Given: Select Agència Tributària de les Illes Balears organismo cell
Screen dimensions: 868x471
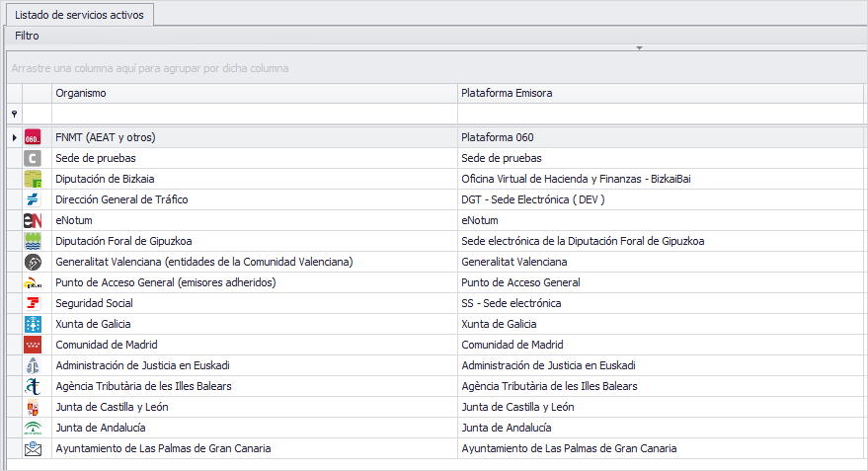Looking at the screenshot, I should (x=255, y=386).
